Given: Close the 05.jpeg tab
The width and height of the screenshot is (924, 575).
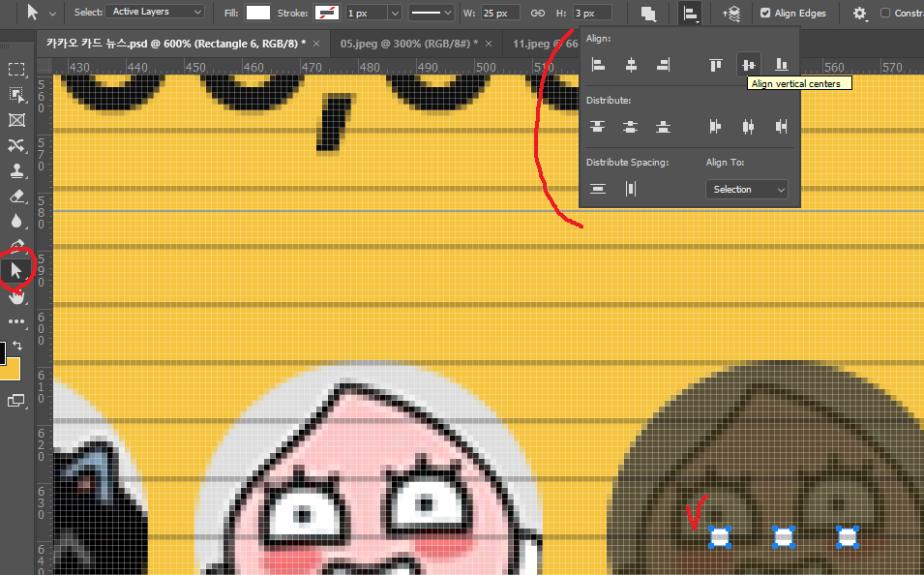Looking at the screenshot, I should pyautogui.click(x=489, y=44).
